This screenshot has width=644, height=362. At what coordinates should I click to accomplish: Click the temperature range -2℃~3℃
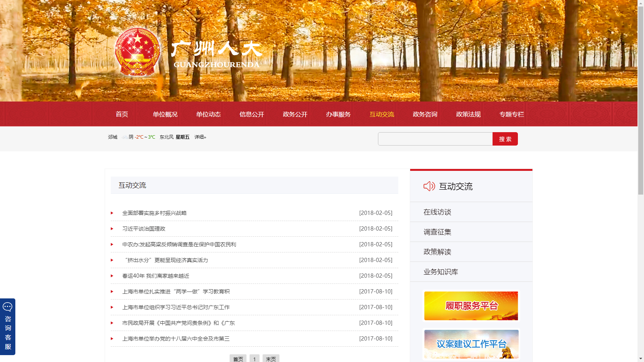click(x=145, y=137)
